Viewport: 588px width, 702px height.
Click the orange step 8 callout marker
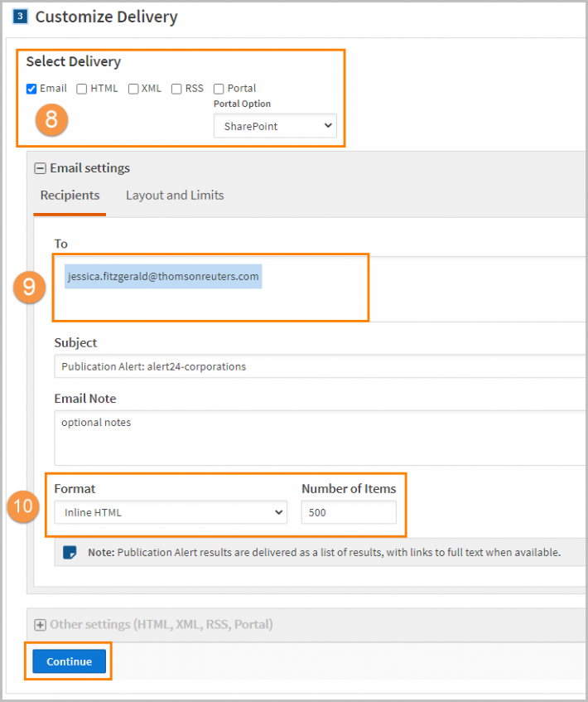tap(51, 119)
